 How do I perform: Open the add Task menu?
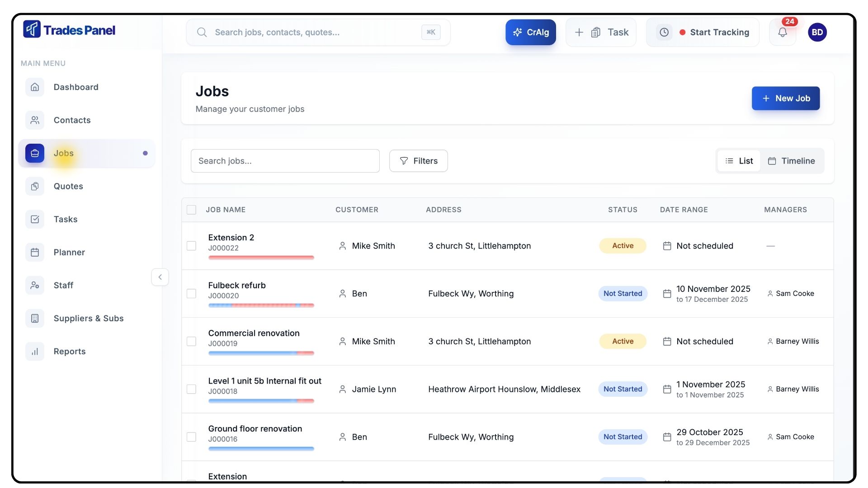click(601, 33)
